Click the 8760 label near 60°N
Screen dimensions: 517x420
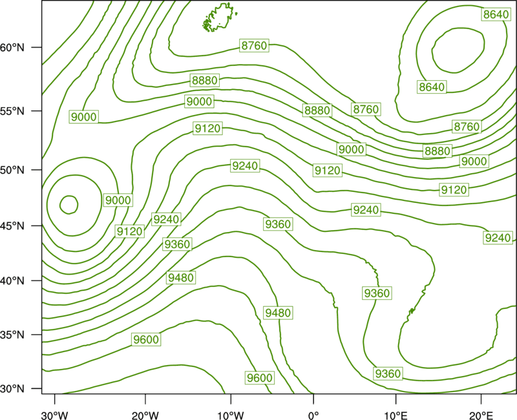[254, 45]
